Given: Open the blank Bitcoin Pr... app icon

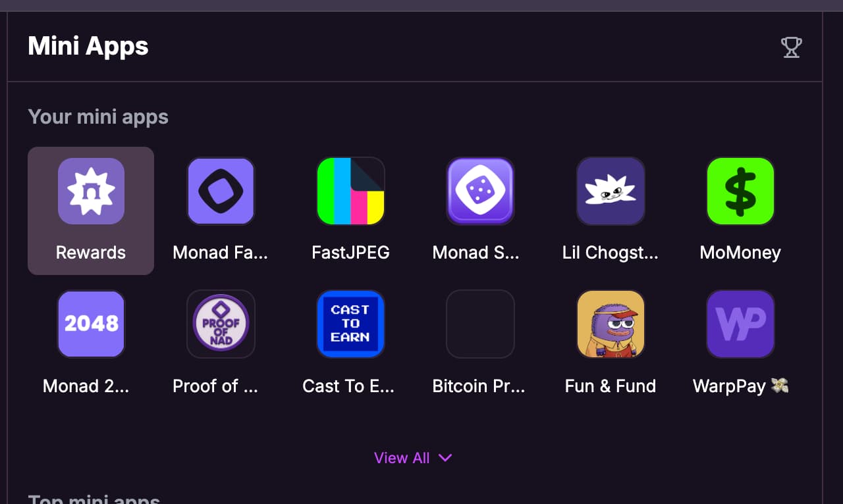Looking at the screenshot, I should [480, 324].
